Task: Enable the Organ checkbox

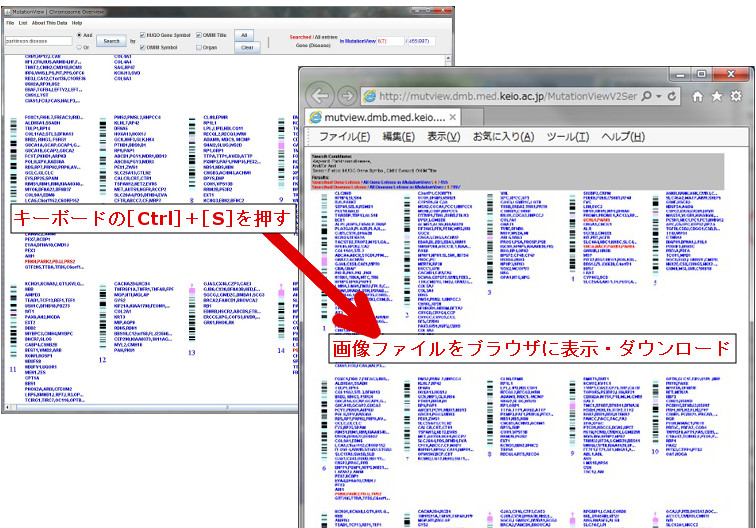Action: click(x=197, y=46)
